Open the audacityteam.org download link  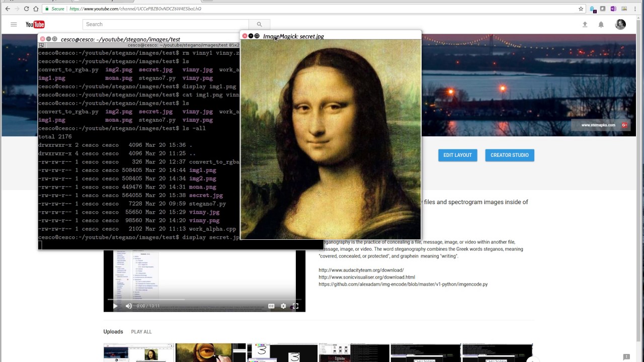click(361, 270)
